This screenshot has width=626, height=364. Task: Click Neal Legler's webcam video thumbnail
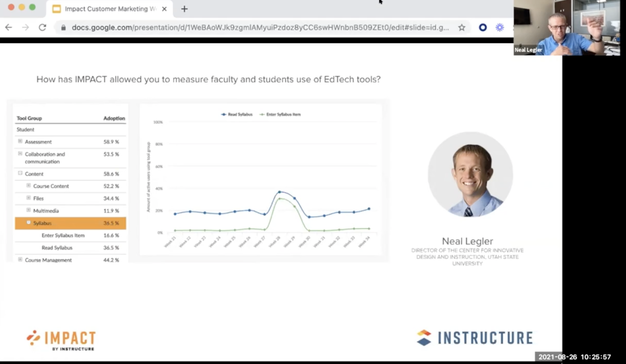[x=567, y=28]
